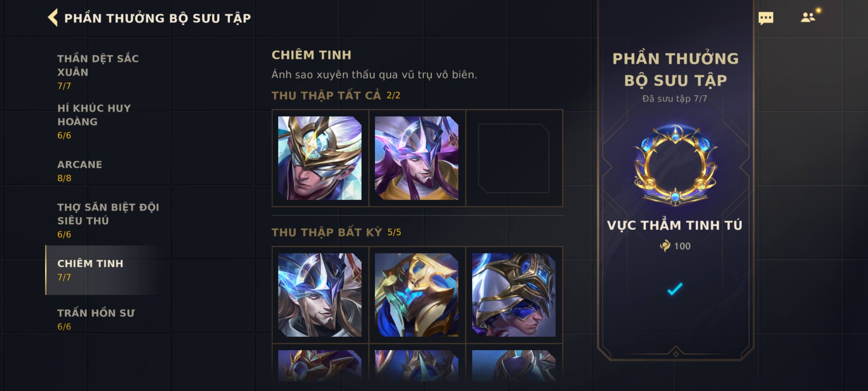Open the third skin under Thu Thập Bất Kỳ
The height and width of the screenshot is (391, 868).
(x=514, y=295)
